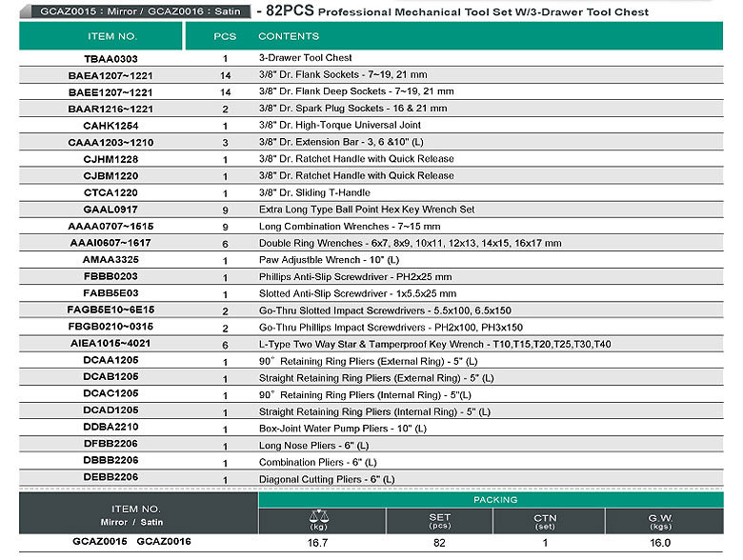
Task: Select item number GAAL0917
Action: 110,210
